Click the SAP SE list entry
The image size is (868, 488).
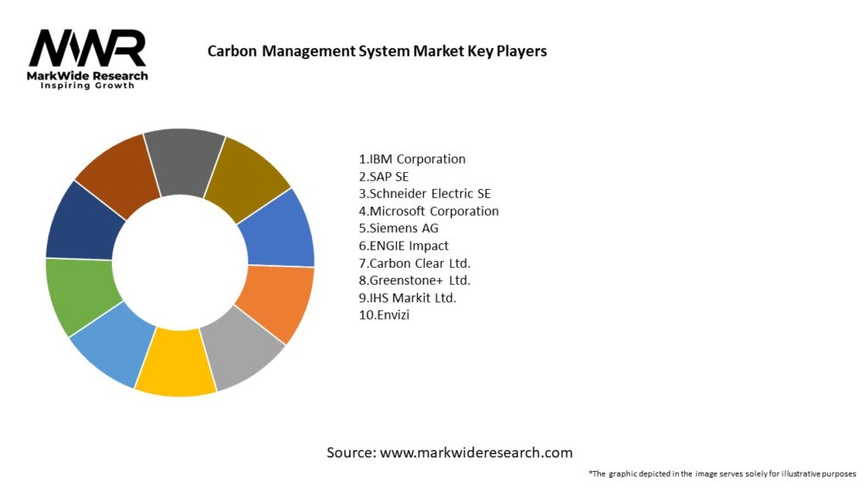(x=383, y=176)
